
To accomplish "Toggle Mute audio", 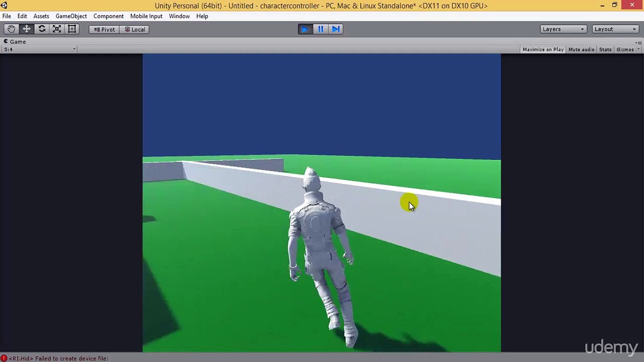I will pos(581,49).
